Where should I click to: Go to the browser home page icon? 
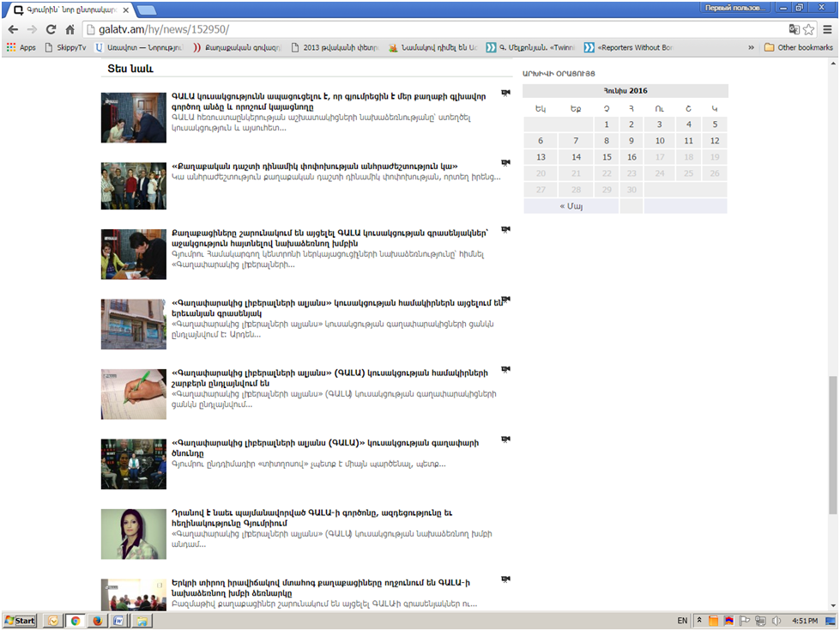pos(70,29)
